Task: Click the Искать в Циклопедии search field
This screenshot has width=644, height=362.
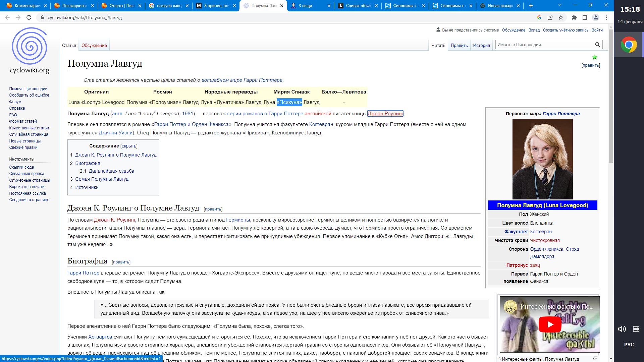Action: (544, 45)
